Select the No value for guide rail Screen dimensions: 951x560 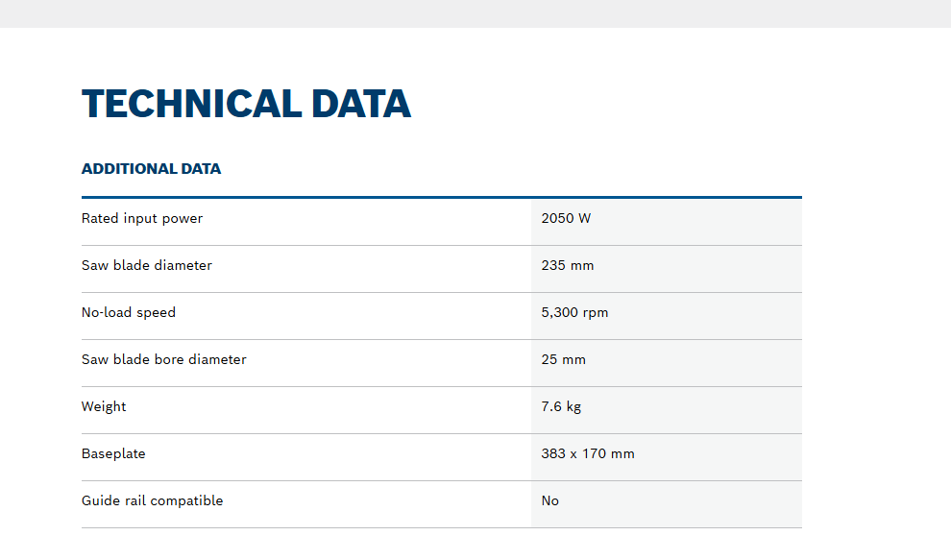549,500
